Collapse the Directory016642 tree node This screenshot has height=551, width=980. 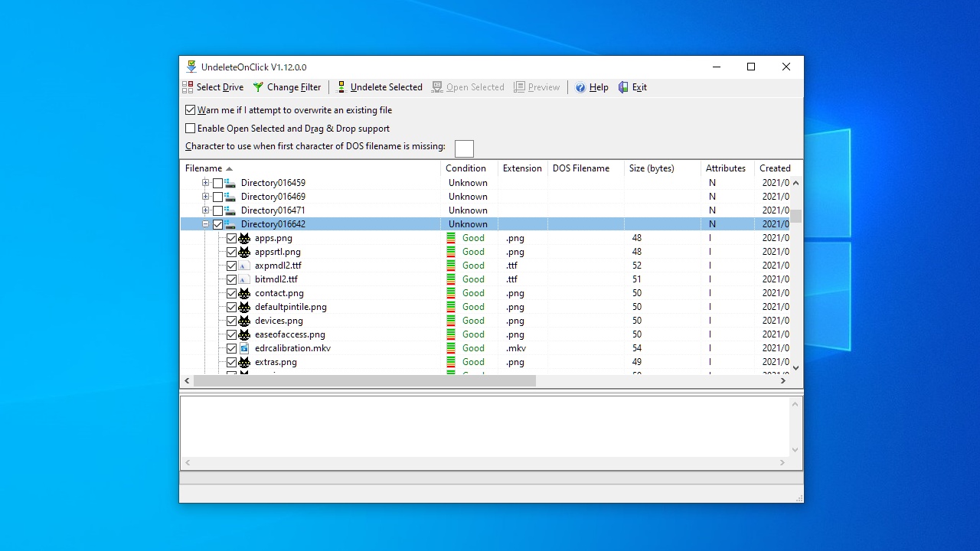[205, 224]
